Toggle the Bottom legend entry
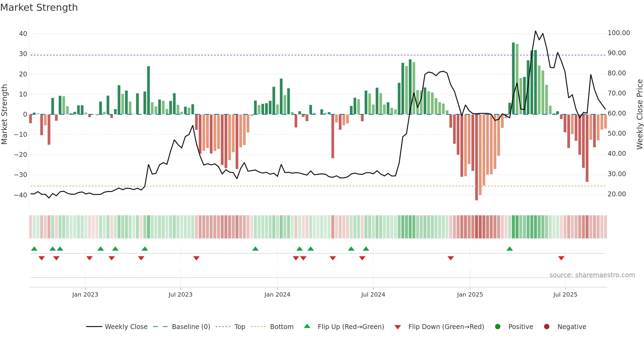644x362 pixels. pos(272,327)
